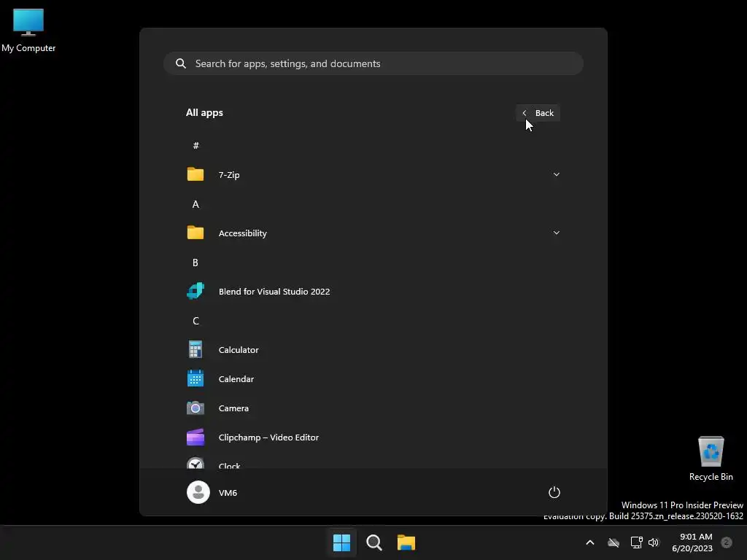Click the OneDrive cloud tray icon
The height and width of the screenshot is (560, 747).
[614, 542]
